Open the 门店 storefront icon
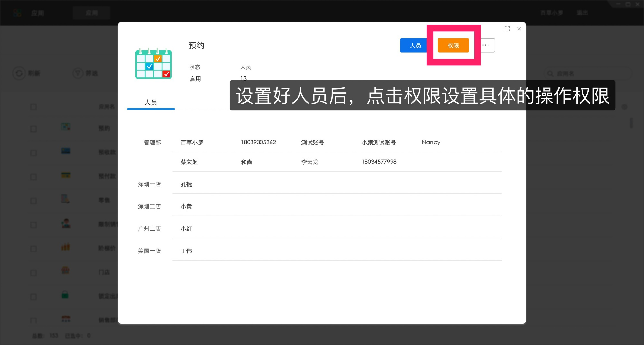This screenshot has height=345, width=644. (x=65, y=271)
